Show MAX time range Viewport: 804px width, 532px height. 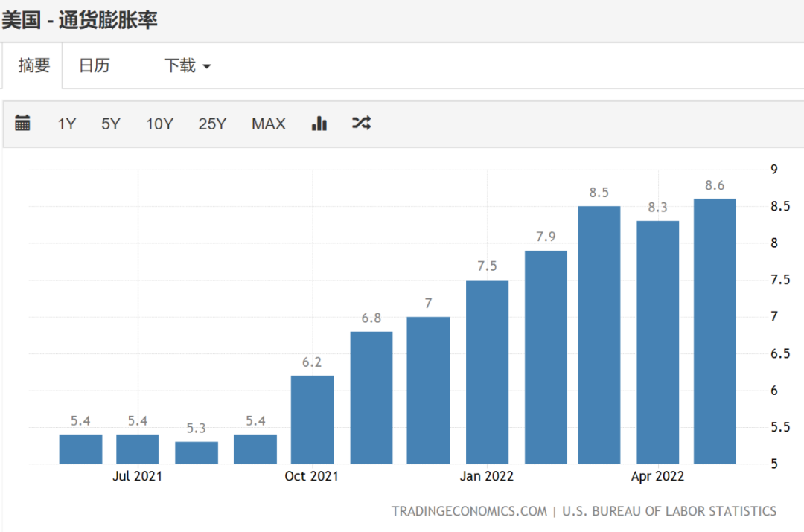click(x=269, y=124)
